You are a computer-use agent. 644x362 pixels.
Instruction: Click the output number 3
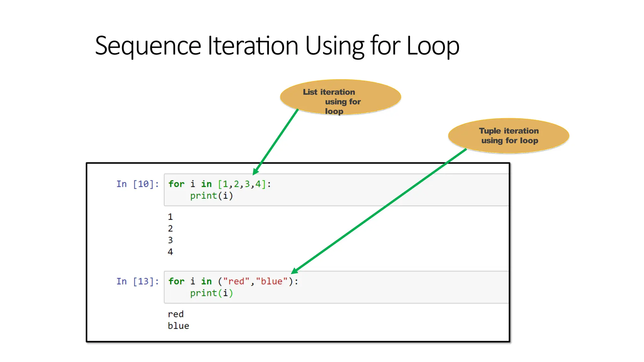[170, 240]
